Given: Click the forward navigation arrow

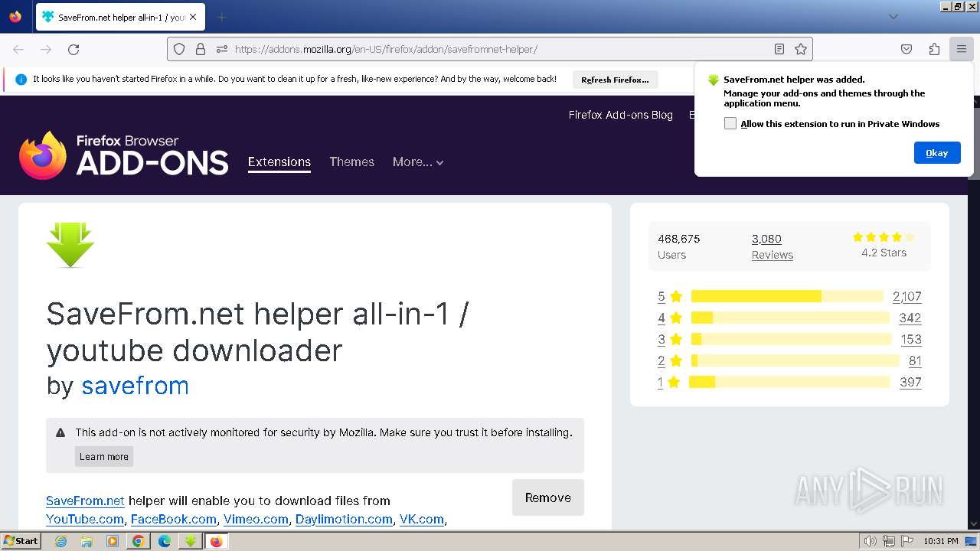Looking at the screenshot, I should coord(46,49).
